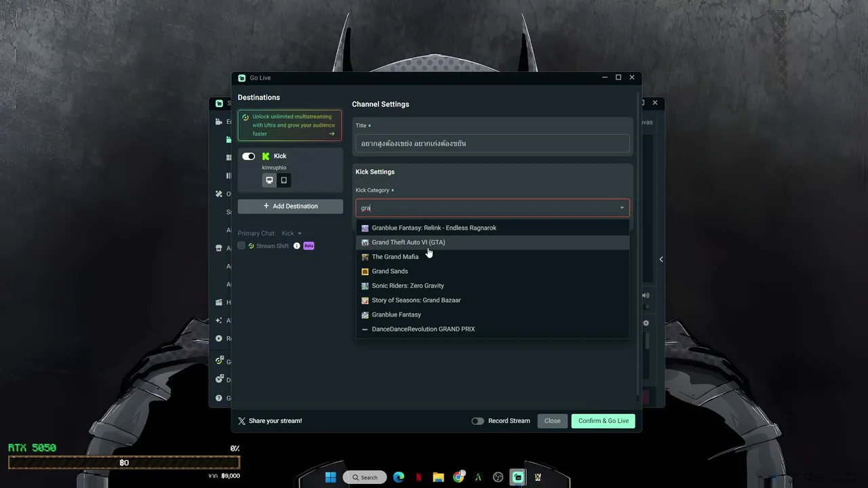This screenshot has width=868, height=488.
Task: Click the Go Live window logo icon
Action: tap(242, 78)
